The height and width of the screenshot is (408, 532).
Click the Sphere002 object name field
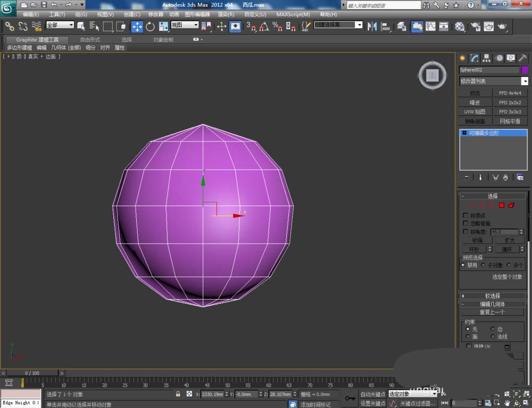pos(489,70)
